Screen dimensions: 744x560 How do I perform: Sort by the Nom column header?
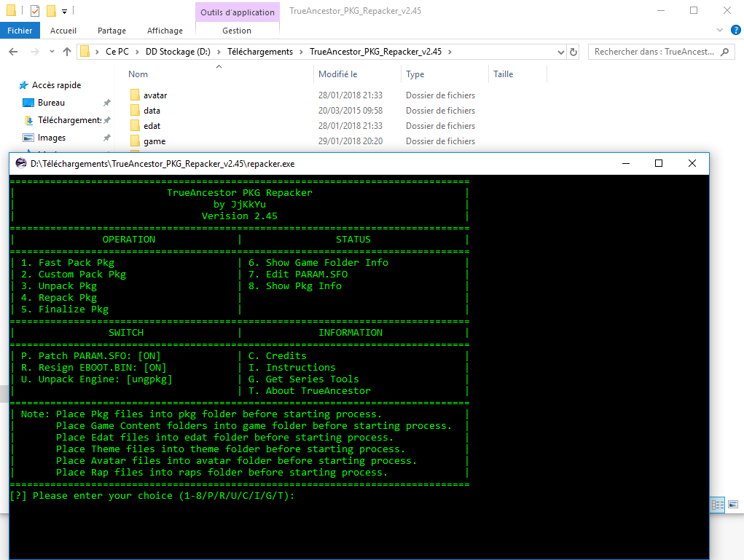click(138, 74)
